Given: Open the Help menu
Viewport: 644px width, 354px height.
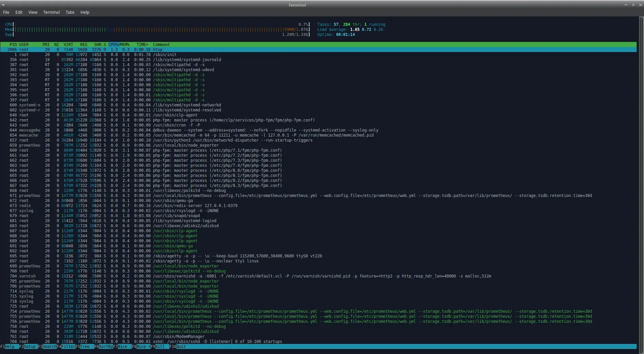Looking at the screenshot, I should 85,12.
